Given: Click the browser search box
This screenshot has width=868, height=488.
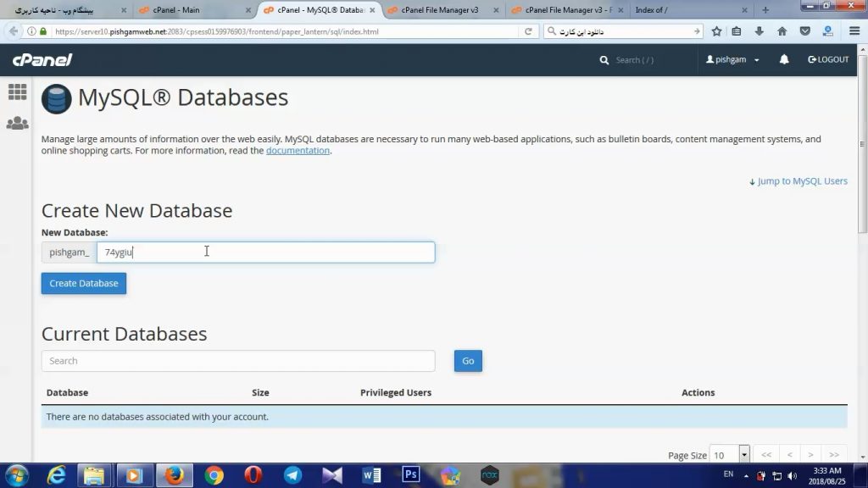Looking at the screenshot, I should [624, 31].
